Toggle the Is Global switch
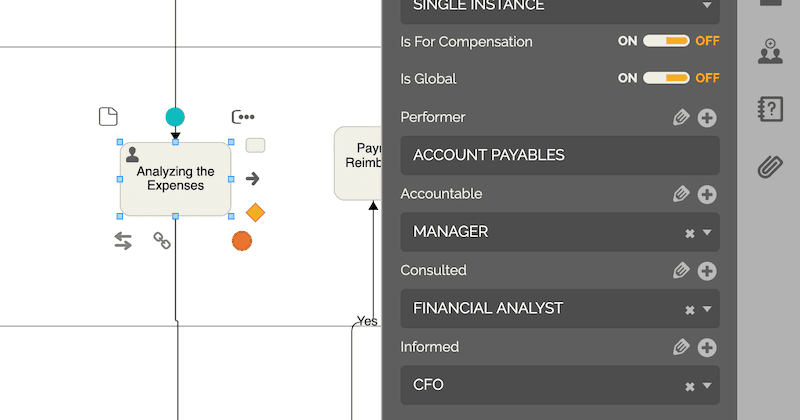Image resolution: width=800 pixels, height=420 pixels. 666,78
